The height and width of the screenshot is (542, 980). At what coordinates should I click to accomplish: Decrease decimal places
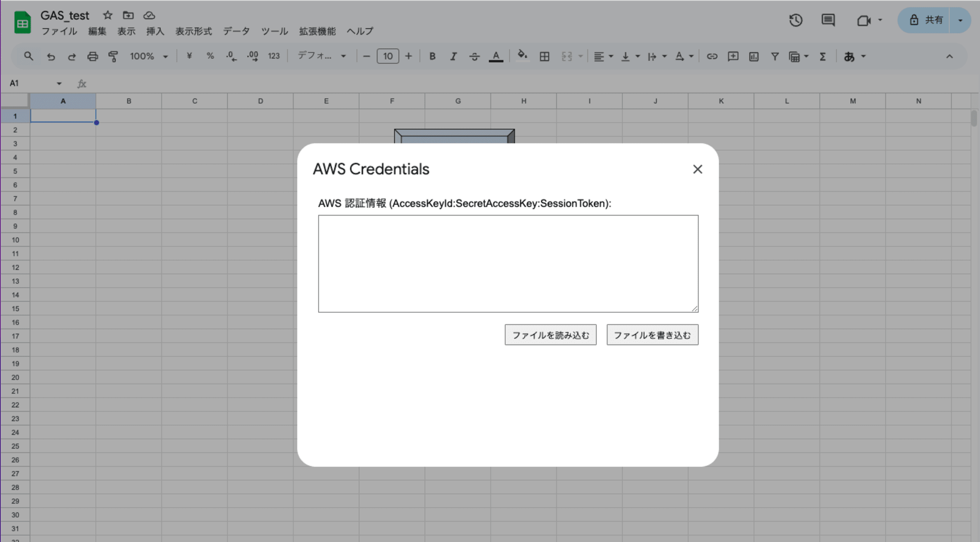point(231,56)
